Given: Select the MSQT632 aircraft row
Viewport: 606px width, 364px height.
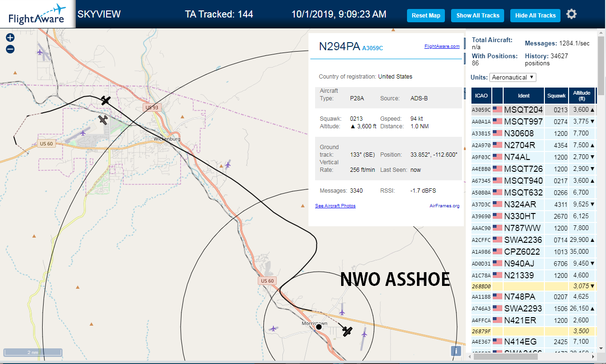Looking at the screenshot, I should click(533, 193).
